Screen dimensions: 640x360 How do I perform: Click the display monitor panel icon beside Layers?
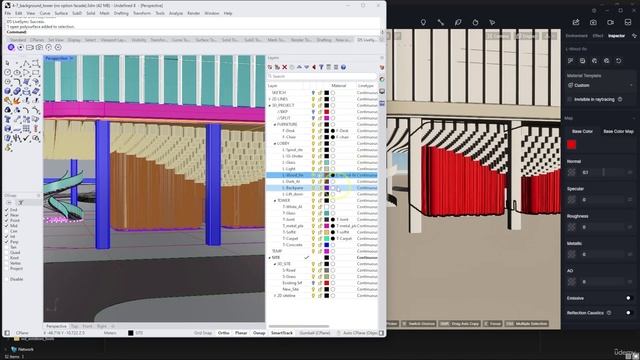[382, 91]
